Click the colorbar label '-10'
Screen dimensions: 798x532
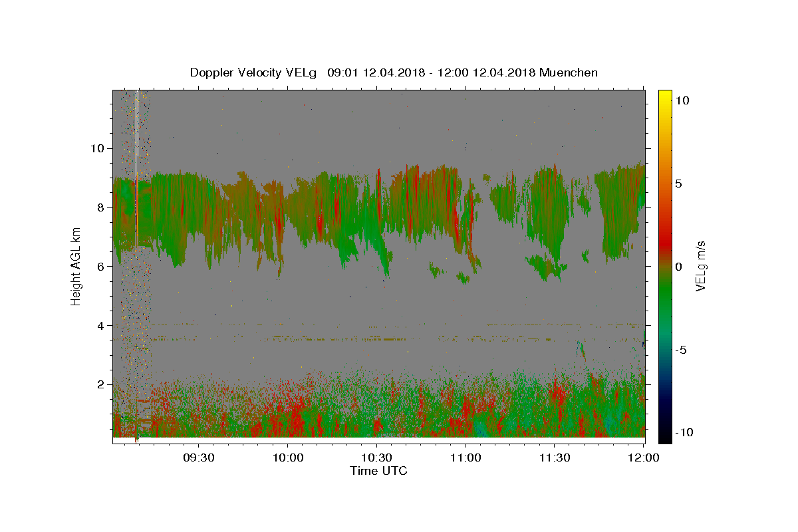pos(685,433)
